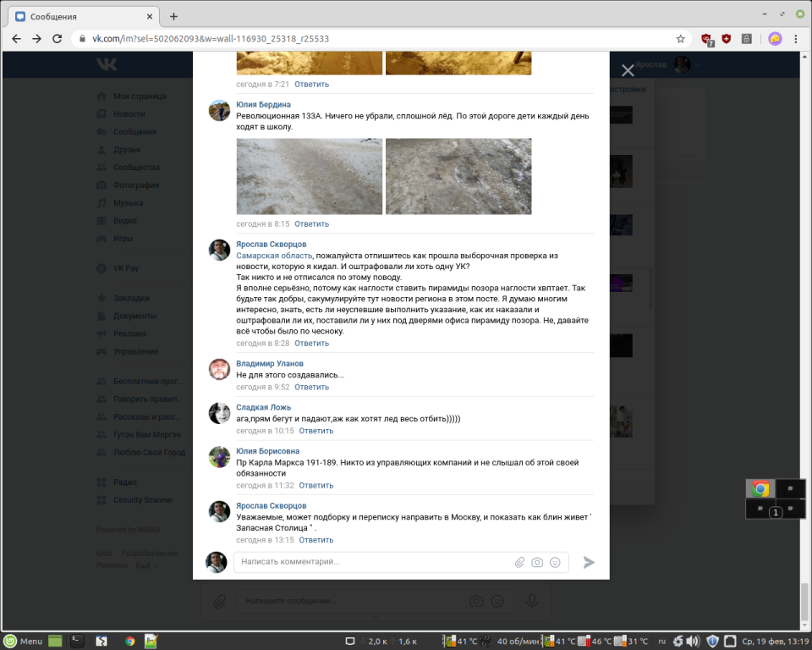Open the emoji smiley picker in comment box

(556, 562)
